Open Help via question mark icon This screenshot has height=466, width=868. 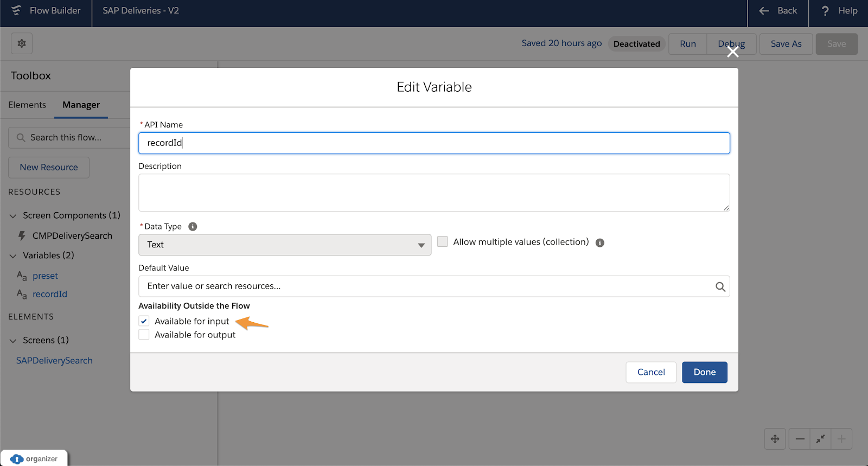tap(825, 11)
